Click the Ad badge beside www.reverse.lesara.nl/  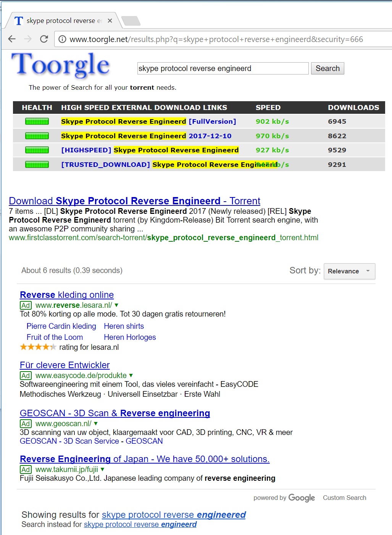pyautogui.click(x=26, y=305)
